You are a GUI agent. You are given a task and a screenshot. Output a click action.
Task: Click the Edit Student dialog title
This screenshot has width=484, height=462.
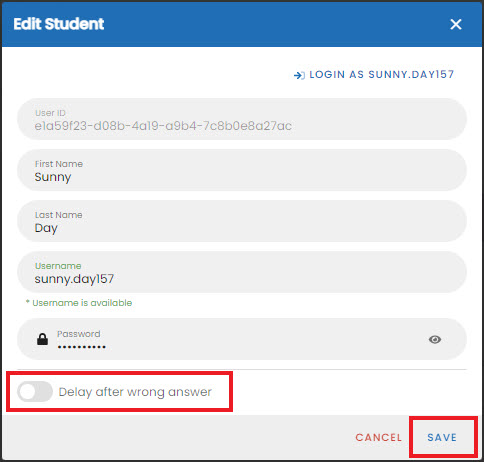coord(59,24)
